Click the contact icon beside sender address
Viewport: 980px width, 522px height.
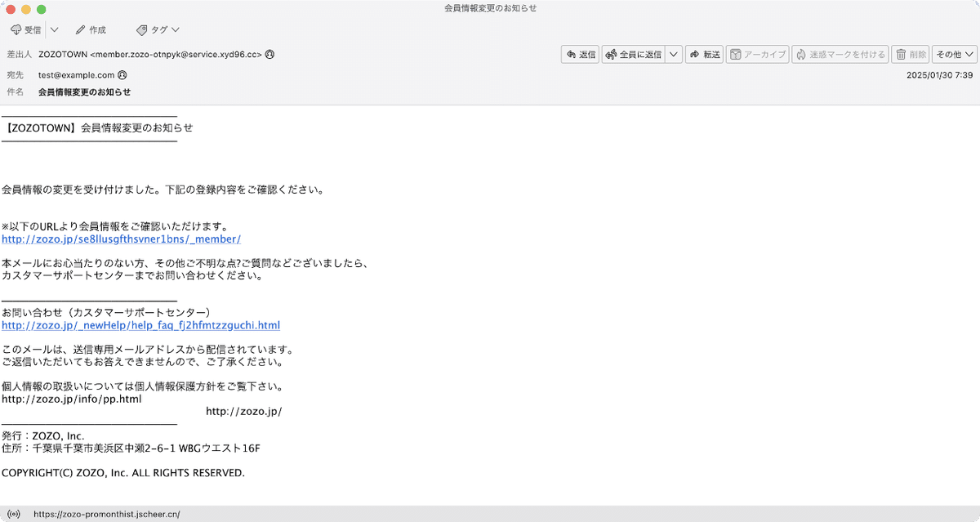tap(269, 55)
